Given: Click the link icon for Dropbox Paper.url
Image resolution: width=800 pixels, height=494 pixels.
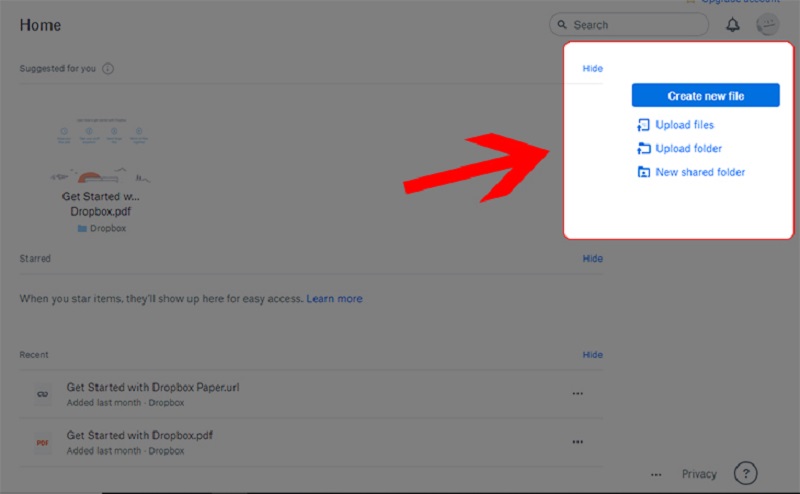Looking at the screenshot, I should 42,394.
